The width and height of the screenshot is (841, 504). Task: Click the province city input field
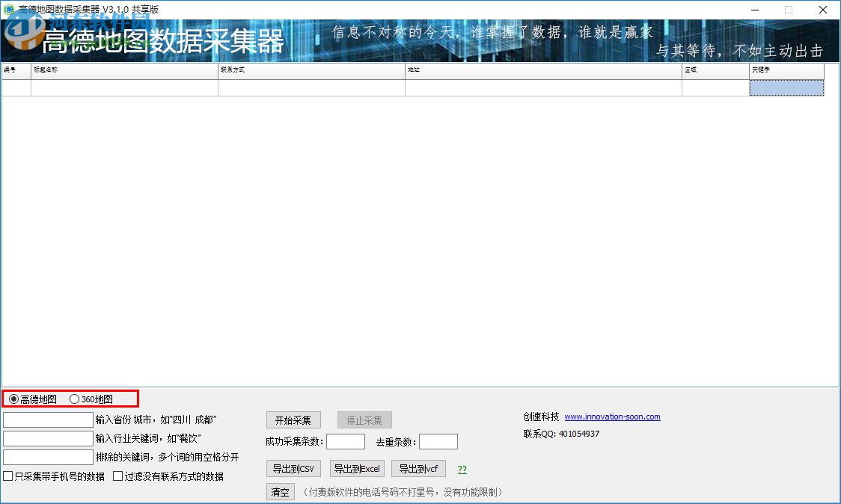47,419
